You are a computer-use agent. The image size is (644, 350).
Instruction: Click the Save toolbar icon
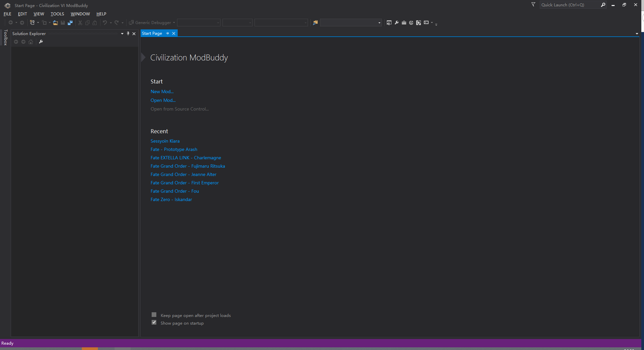tap(63, 23)
